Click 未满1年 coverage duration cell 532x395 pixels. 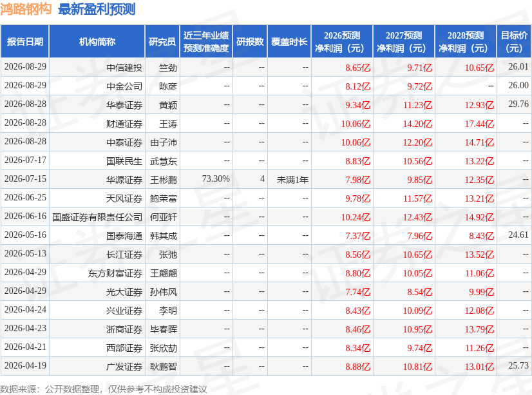pos(292,180)
